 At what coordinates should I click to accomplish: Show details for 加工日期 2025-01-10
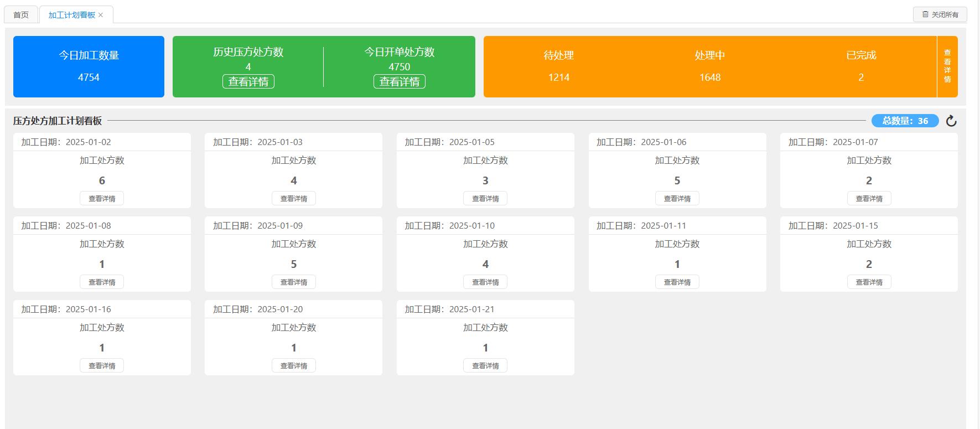[485, 282]
